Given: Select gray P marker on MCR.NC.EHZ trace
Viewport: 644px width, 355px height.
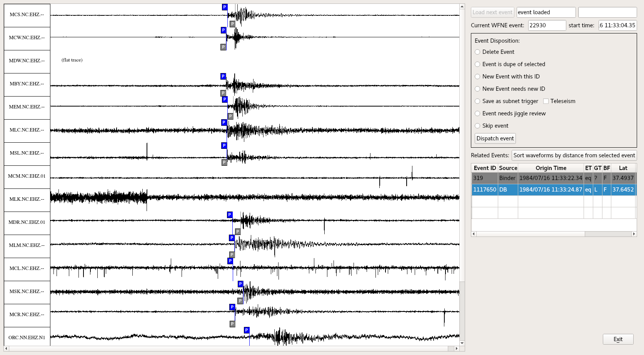Looking at the screenshot, I should (x=232, y=324).
